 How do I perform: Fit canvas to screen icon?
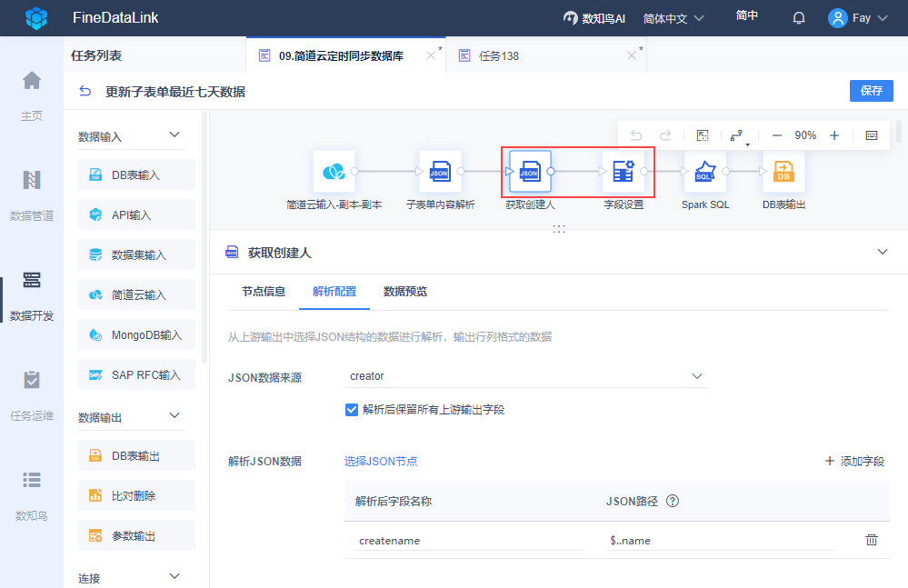point(703,135)
